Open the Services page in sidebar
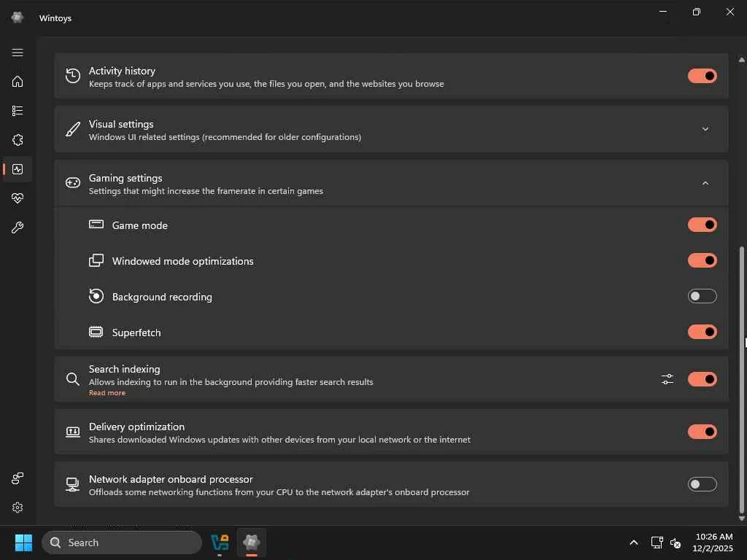Viewport: 747px width, 560px height. point(18,140)
